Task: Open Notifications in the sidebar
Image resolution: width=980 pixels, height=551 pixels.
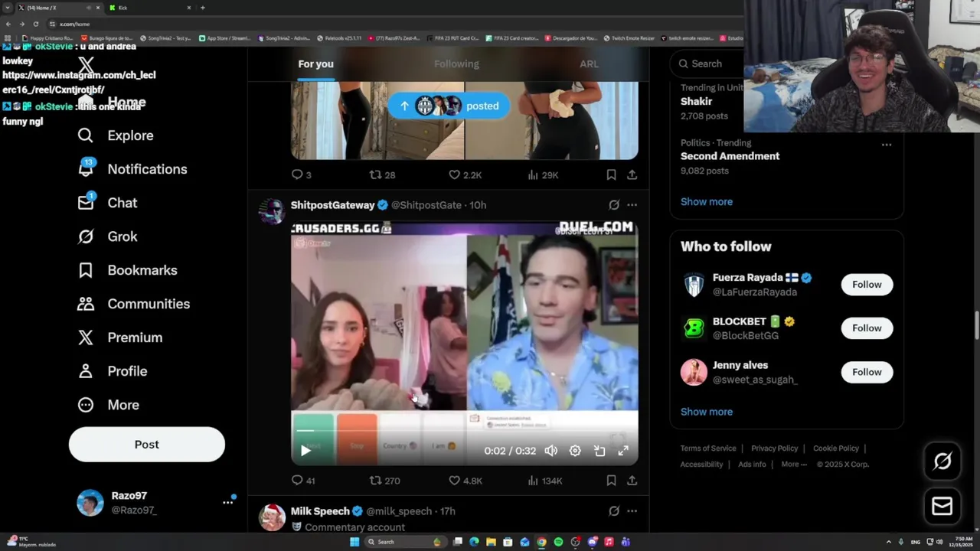Action: [x=132, y=169]
